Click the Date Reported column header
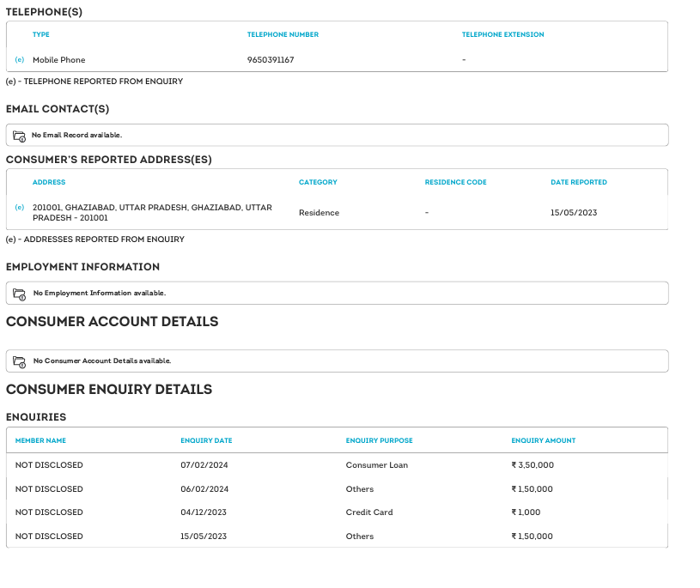The width and height of the screenshot is (700, 588). [578, 183]
